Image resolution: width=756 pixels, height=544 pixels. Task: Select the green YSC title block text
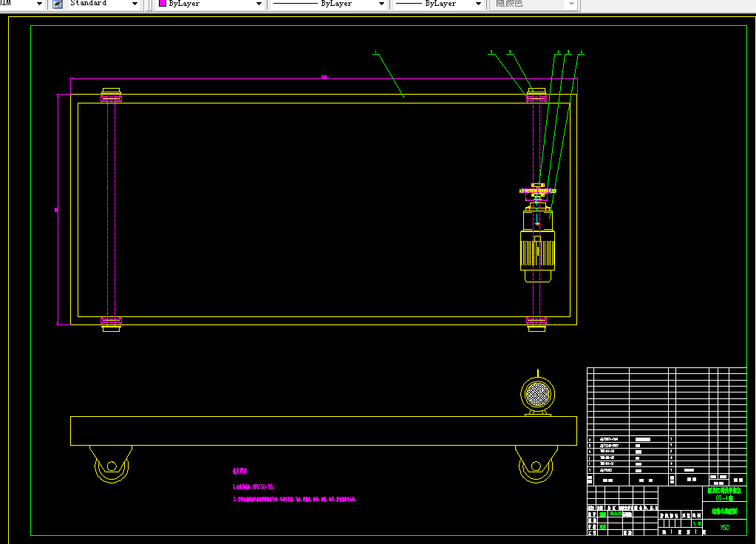pos(725,528)
